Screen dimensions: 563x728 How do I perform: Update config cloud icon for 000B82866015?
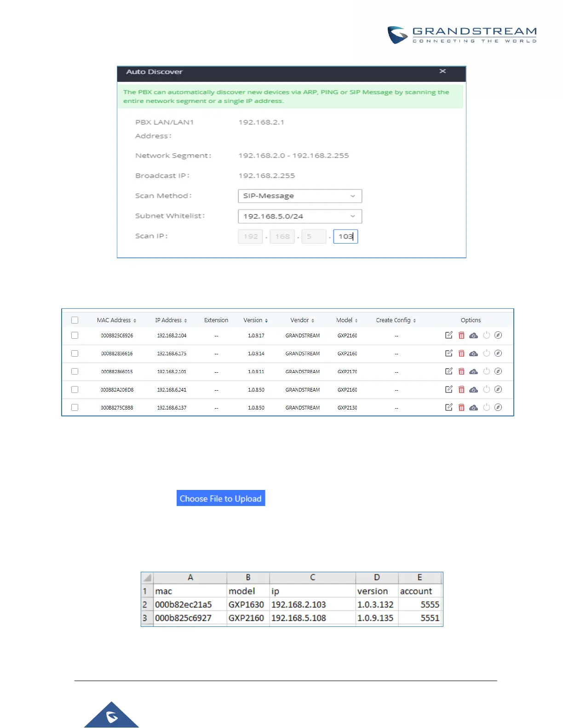pyautogui.click(x=473, y=371)
